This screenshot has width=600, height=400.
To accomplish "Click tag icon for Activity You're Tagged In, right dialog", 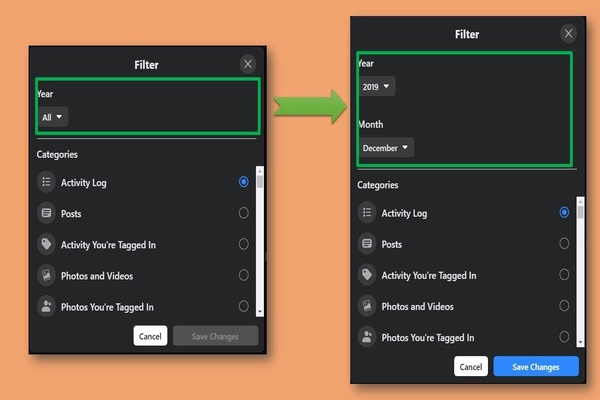I will click(367, 274).
